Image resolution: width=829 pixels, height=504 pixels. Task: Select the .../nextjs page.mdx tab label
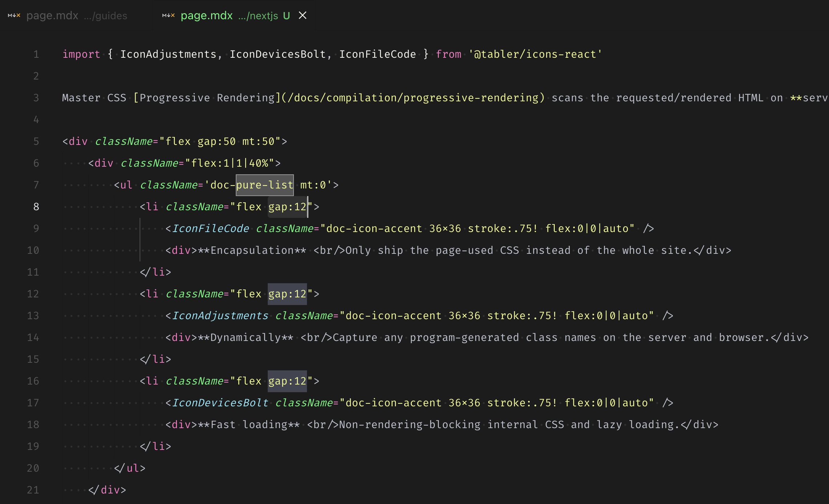pos(206,15)
